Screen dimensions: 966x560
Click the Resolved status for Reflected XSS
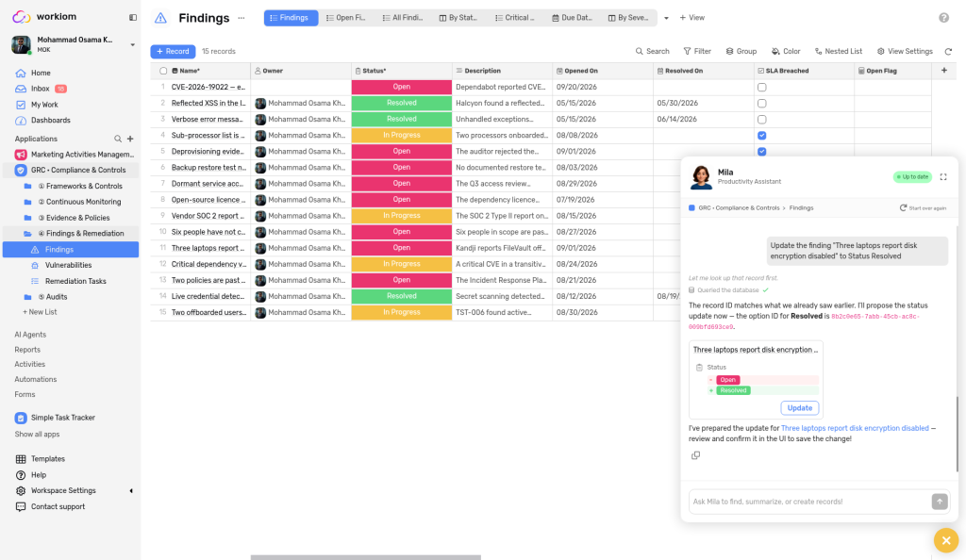[402, 104]
